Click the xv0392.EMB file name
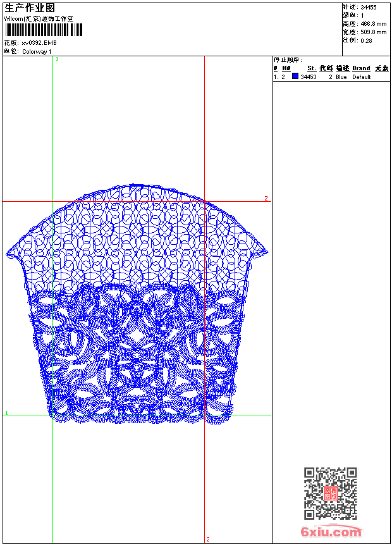This screenshot has height=544, width=392. pyautogui.click(x=39, y=43)
